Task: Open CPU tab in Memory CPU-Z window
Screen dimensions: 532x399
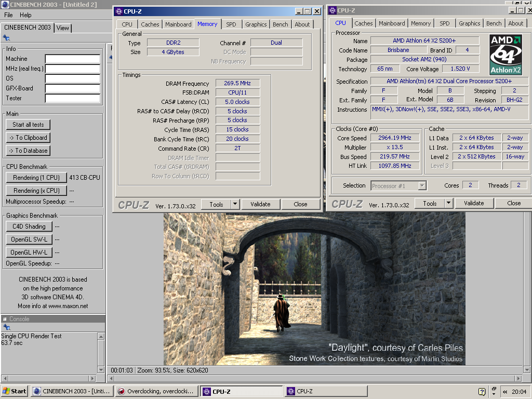Action: 127,24
